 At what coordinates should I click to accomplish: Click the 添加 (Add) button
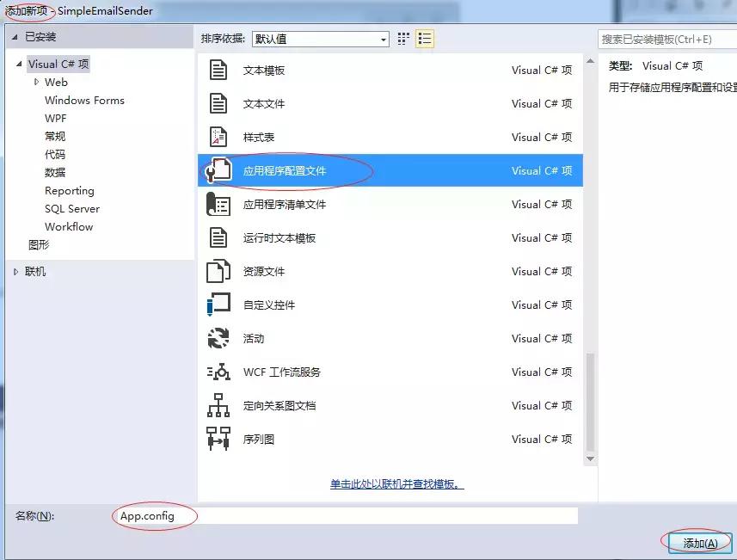pos(698,543)
